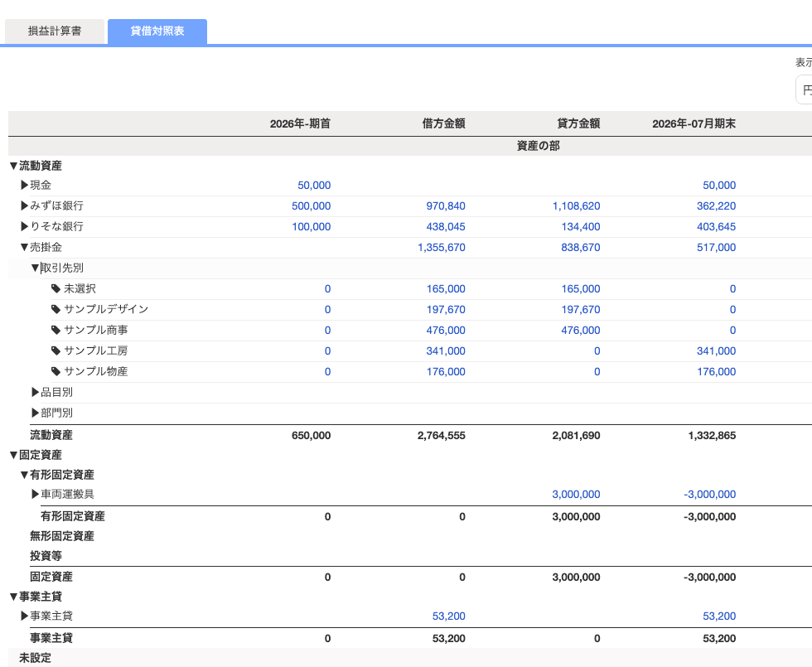Click the 2026年-07月期末 column header
This screenshot has height=667, width=812.
coord(694,123)
